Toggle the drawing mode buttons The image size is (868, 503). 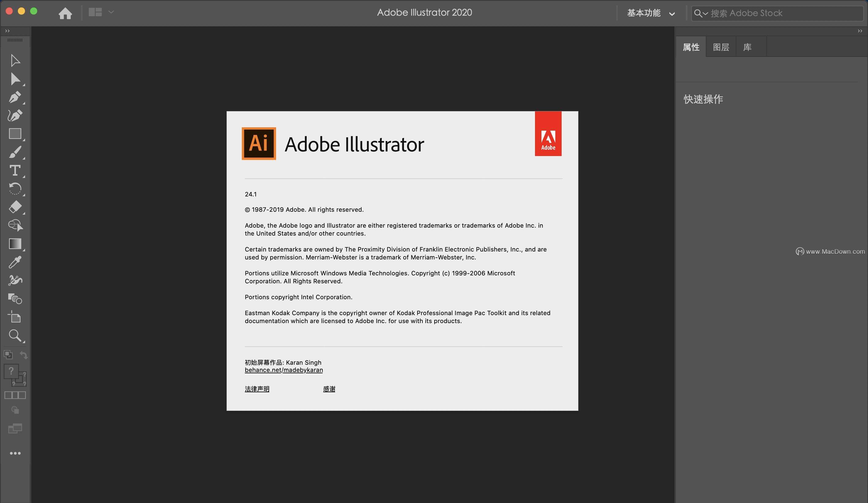click(15, 395)
